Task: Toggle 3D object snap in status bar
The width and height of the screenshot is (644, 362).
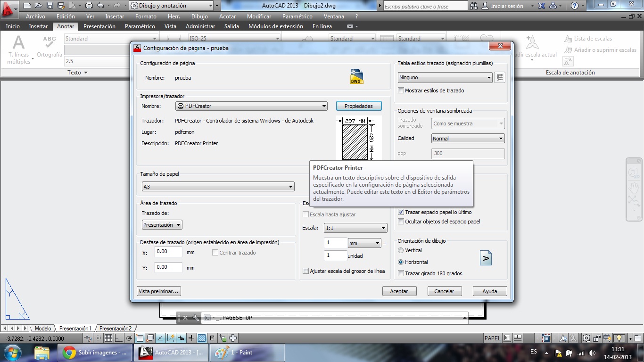Action: click(x=150, y=338)
